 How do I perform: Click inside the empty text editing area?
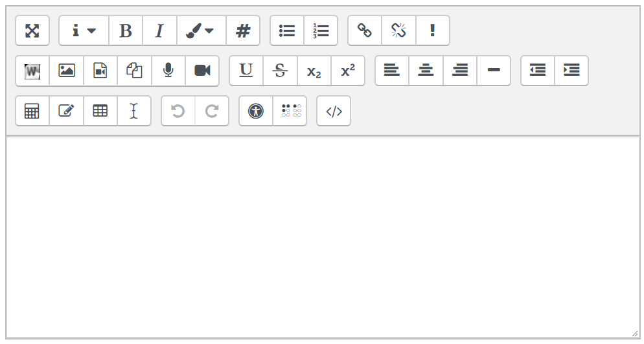(322, 236)
